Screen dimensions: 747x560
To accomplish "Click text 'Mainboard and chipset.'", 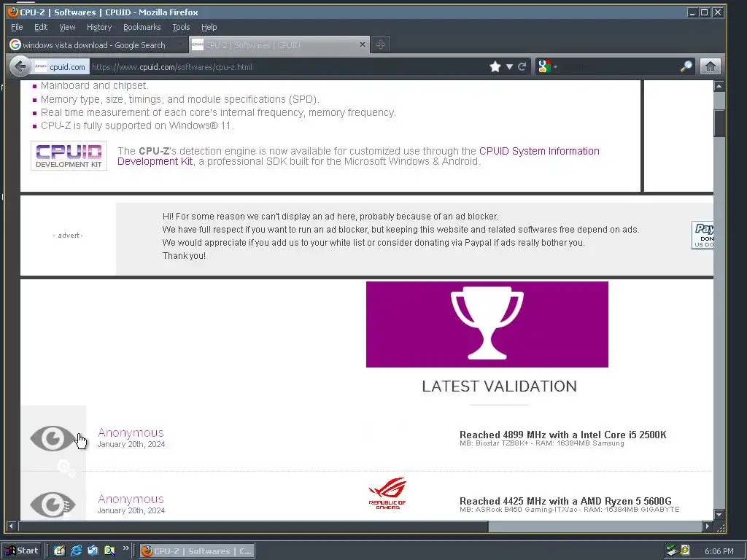I will tap(94, 85).
